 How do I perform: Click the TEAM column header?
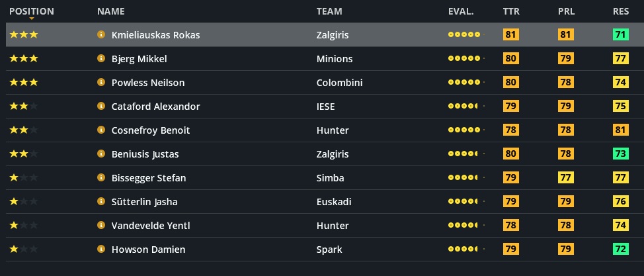pos(329,11)
